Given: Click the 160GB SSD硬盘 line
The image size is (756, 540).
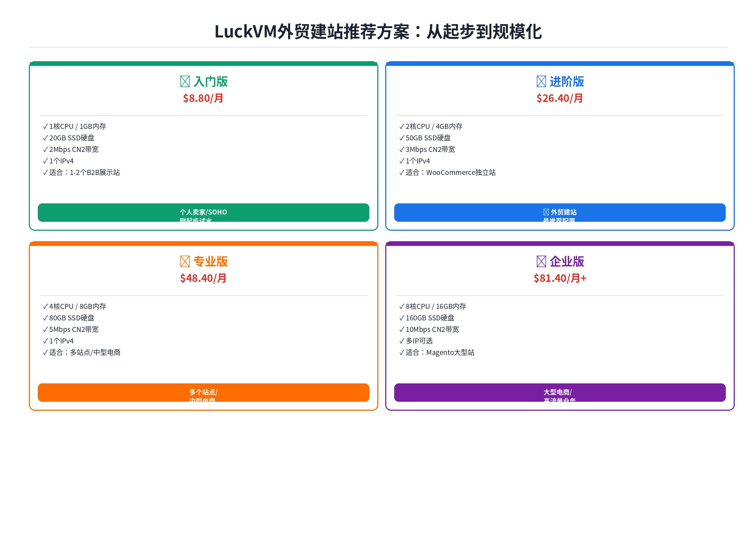Looking at the screenshot, I should click(427, 318).
